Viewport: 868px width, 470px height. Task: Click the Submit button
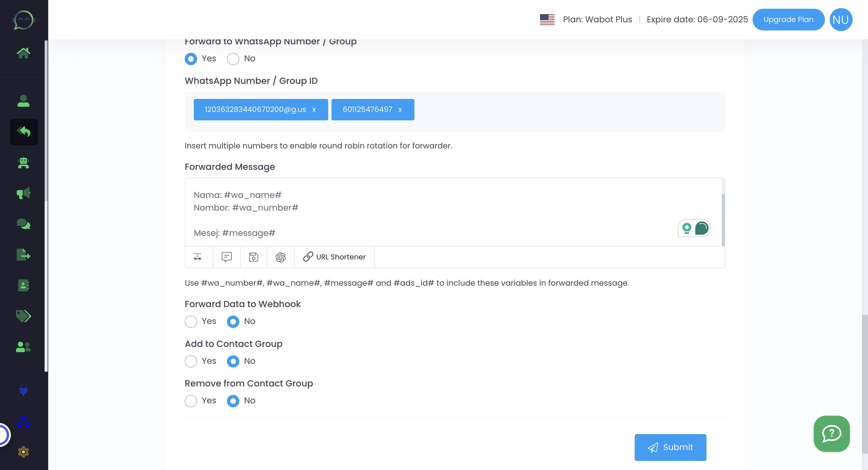click(x=670, y=447)
